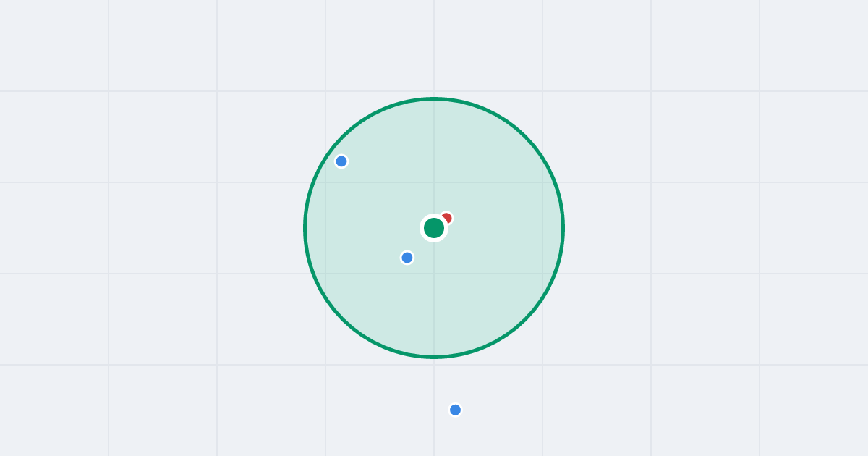Pick the blue marker closest to the green center
The image size is (868, 456).
(407, 258)
